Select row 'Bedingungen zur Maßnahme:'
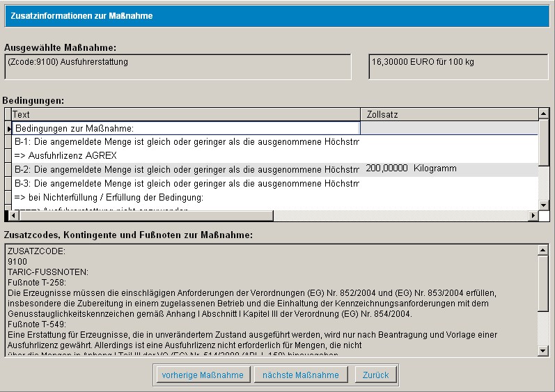Viewport: 555px width, 392px height. [x=185, y=129]
